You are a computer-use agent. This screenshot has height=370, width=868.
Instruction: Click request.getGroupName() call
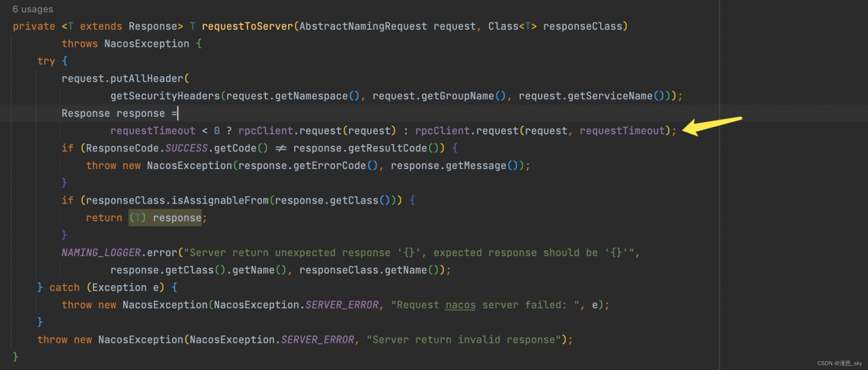click(x=439, y=96)
